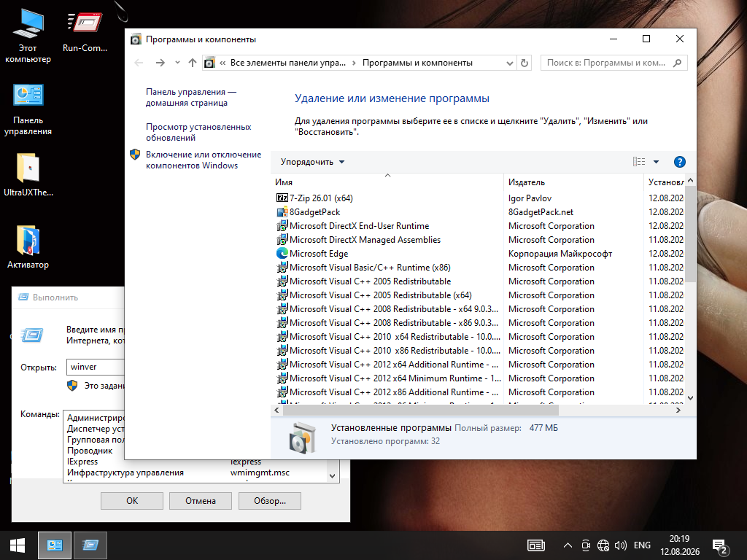Viewport: 747px width, 560px height.
Task: Click the 8GadgetPack program icon
Action: point(282,212)
